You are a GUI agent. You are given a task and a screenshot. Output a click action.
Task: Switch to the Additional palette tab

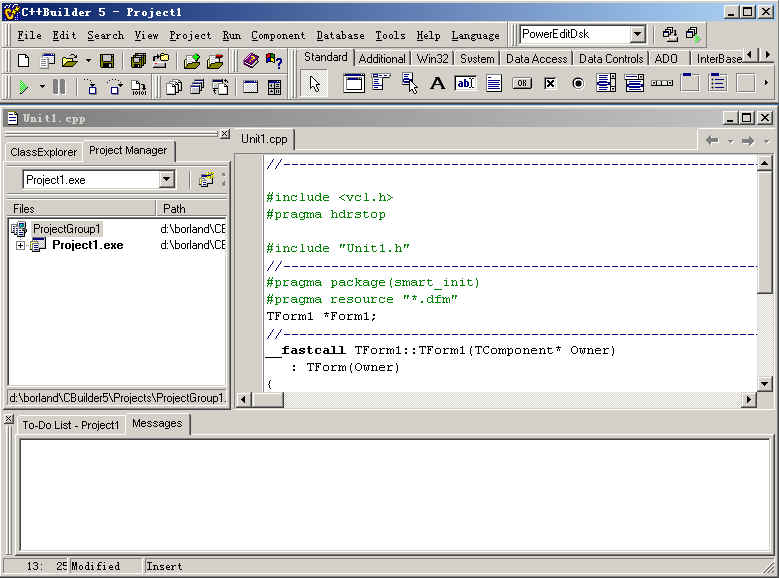pyautogui.click(x=382, y=59)
